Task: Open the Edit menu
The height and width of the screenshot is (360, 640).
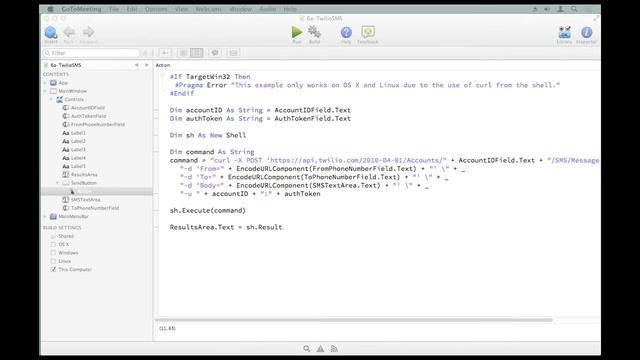Action: tap(132, 9)
